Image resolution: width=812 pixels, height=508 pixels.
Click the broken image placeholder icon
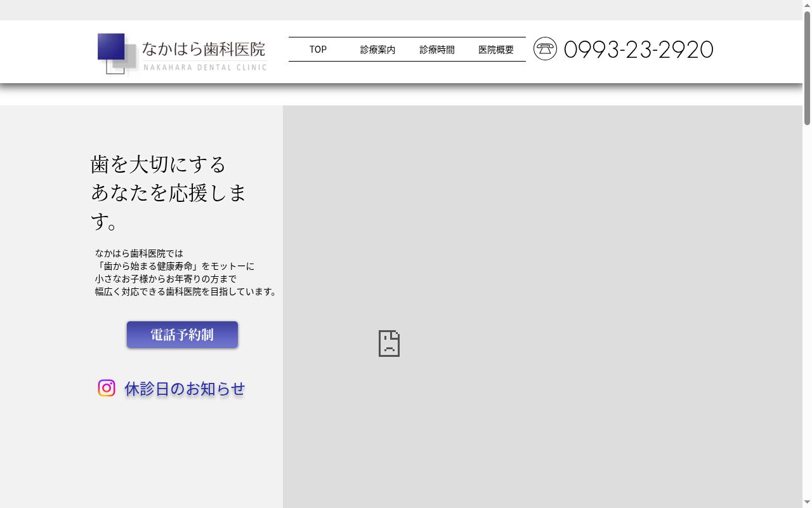click(389, 344)
